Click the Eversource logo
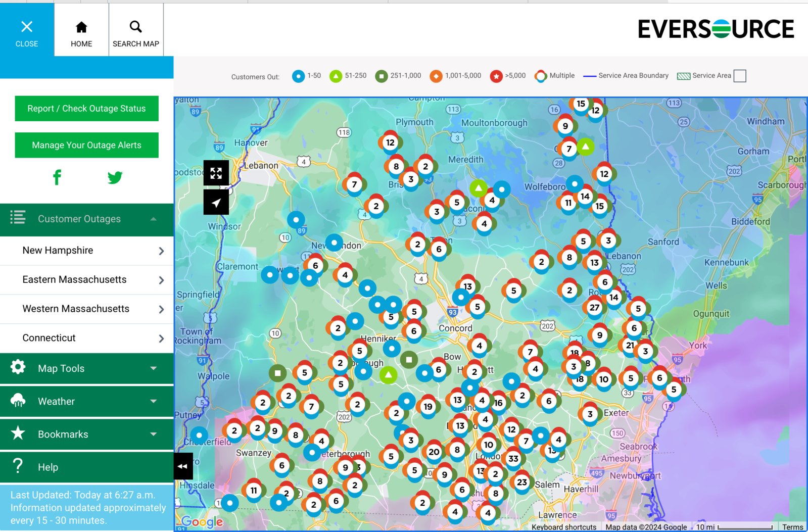Screen dimensions: 808x532 tap(716, 29)
